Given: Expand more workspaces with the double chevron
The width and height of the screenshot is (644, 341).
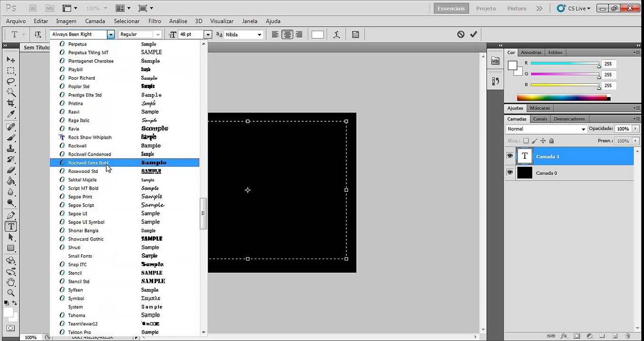Looking at the screenshot, I should [x=539, y=8].
